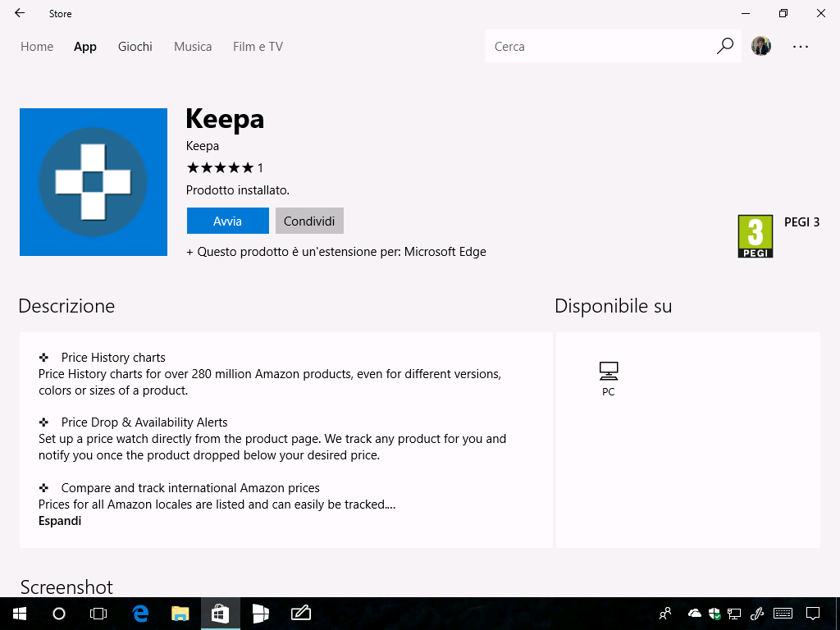Open the Action Center notifications icon

813,613
